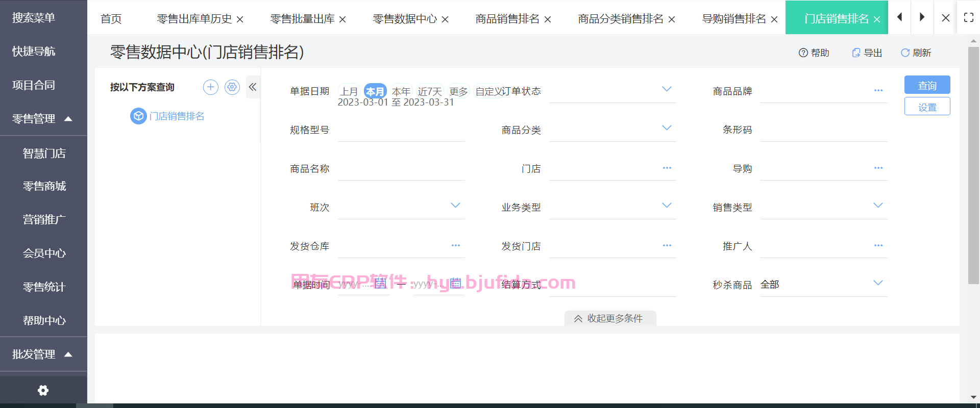Open 发货门店 lookup ellipsis

tap(667, 245)
